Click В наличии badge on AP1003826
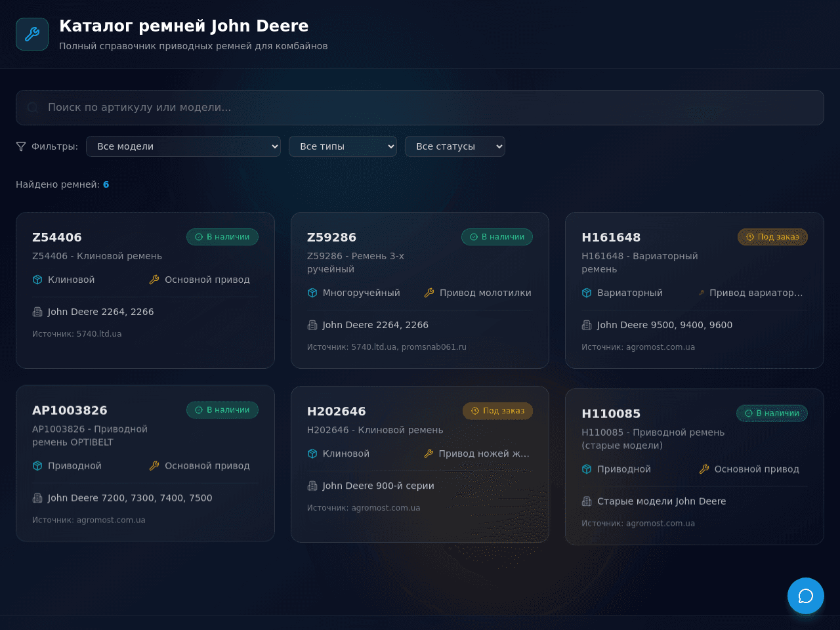Image resolution: width=840 pixels, height=630 pixels. pos(222,410)
